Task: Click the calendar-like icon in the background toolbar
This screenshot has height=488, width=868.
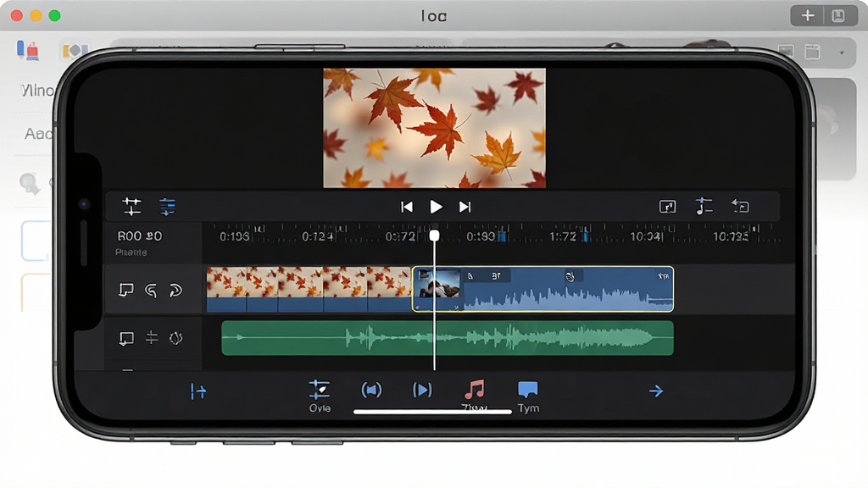Action: click(x=812, y=52)
